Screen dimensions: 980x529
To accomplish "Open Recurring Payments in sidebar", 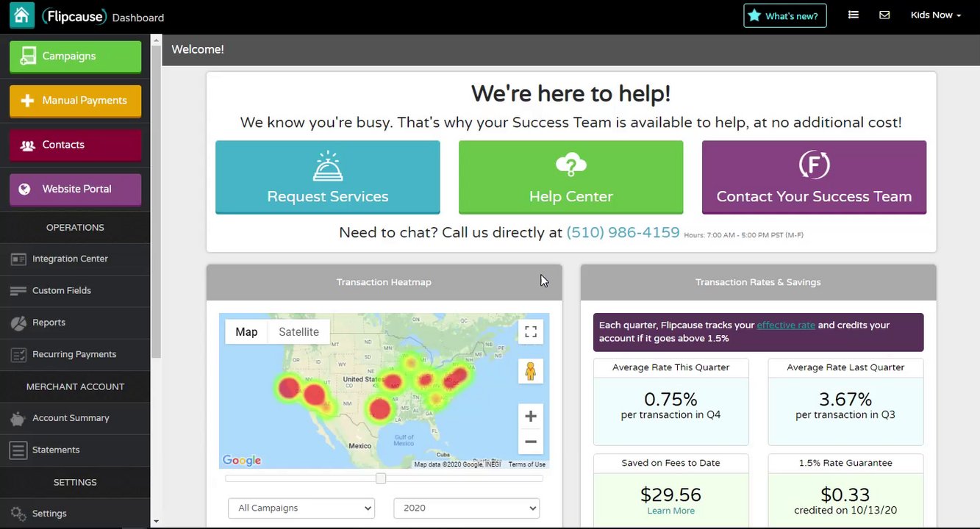I will 75,354.
